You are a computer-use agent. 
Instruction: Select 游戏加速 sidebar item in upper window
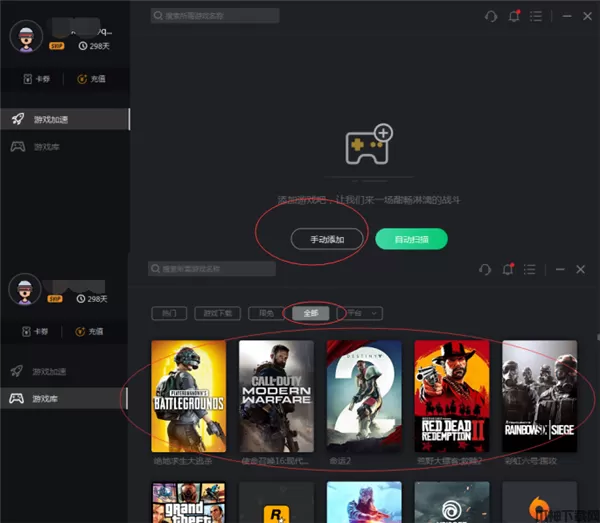point(65,119)
